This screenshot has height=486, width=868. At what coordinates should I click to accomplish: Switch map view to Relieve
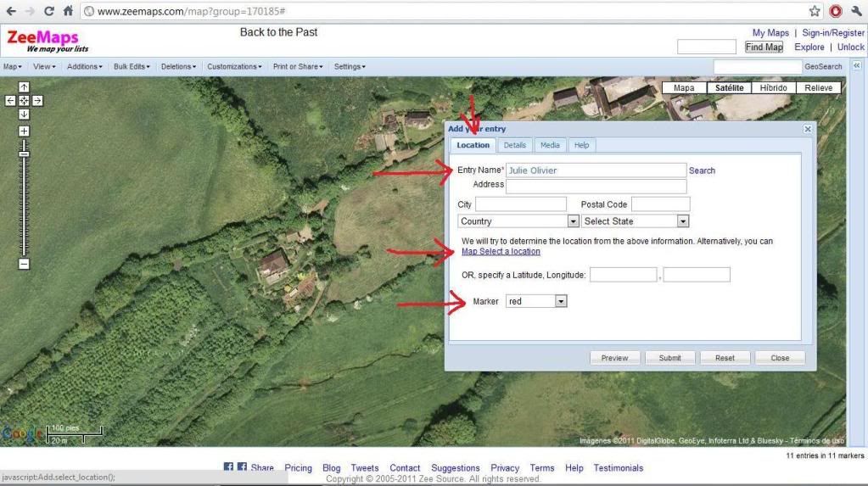pos(819,88)
